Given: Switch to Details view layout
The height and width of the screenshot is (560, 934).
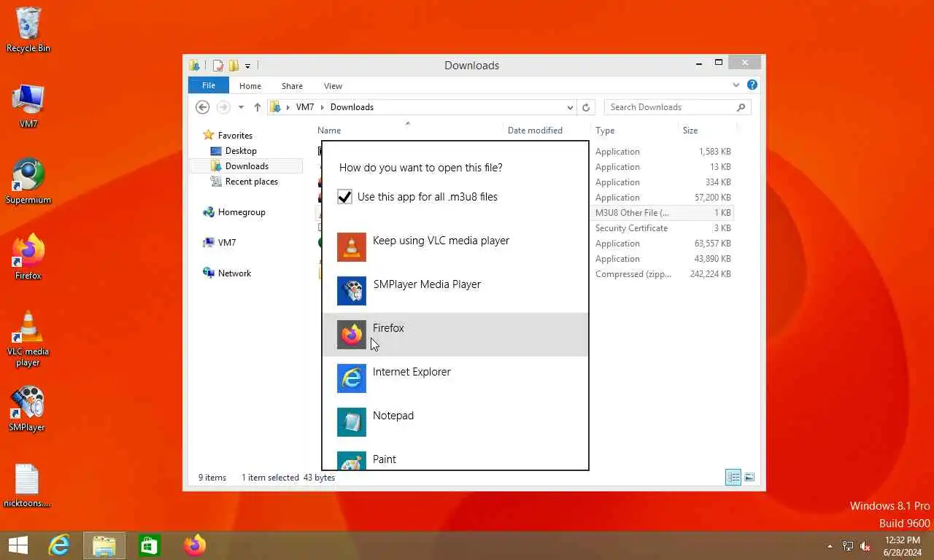Looking at the screenshot, I should coord(733,478).
